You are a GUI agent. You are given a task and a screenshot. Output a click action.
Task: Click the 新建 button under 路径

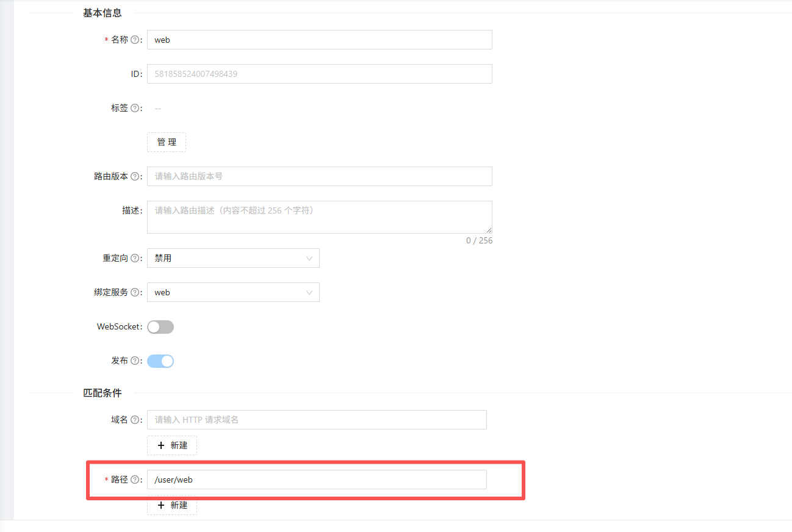pos(172,505)
